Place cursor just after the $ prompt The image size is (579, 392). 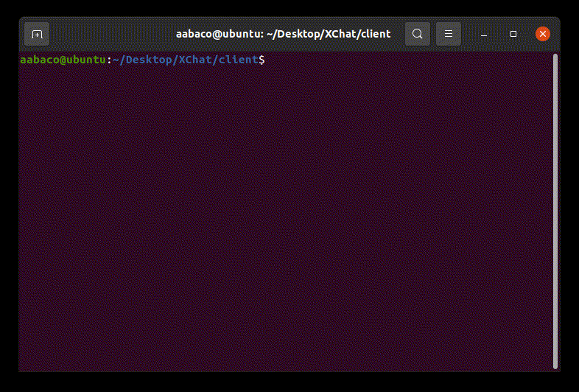(268, 60)
